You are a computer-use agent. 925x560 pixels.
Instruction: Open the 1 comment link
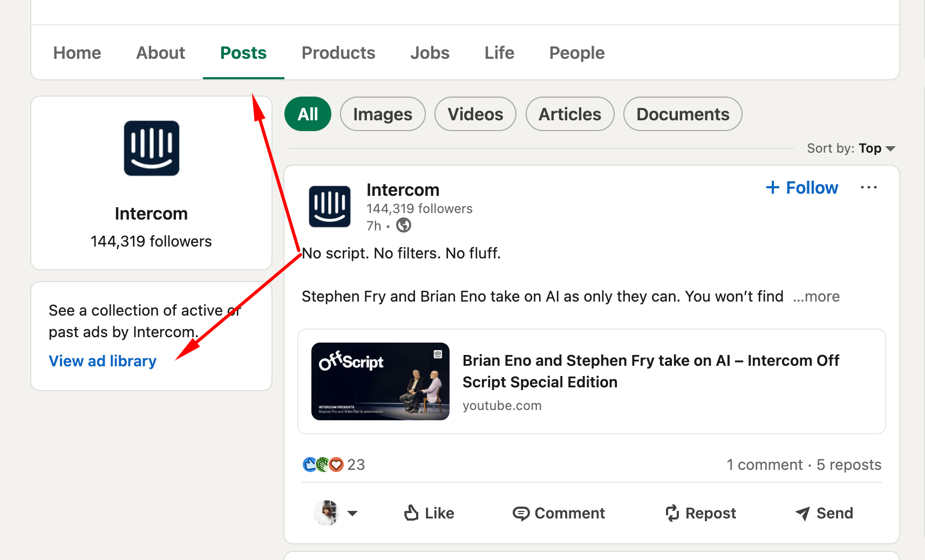(x=765, y=465)
